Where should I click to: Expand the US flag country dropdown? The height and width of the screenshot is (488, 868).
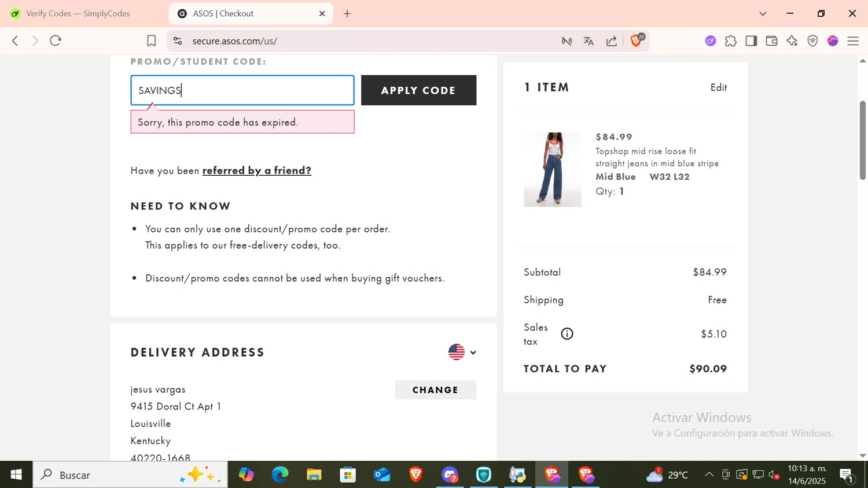462,352
